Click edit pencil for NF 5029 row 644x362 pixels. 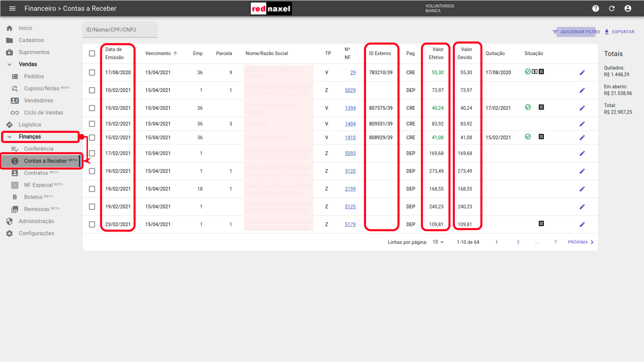tap(582, 90)
